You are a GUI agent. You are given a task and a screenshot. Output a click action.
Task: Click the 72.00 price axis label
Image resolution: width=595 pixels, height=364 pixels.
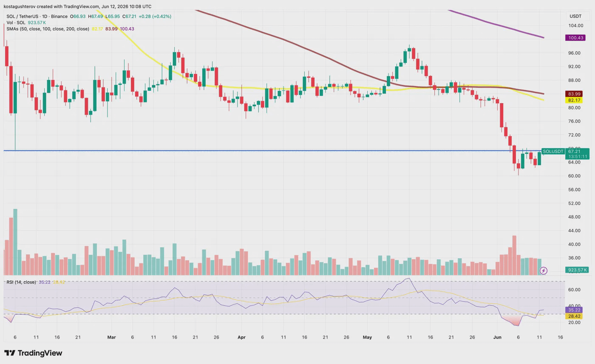(574, 135)
